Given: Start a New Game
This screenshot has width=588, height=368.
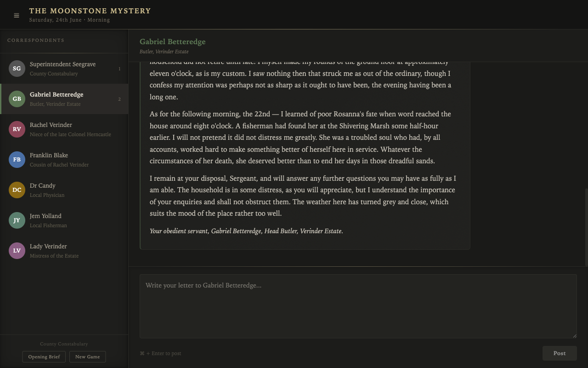Looking at the screenshot, I should pos(87,357).
